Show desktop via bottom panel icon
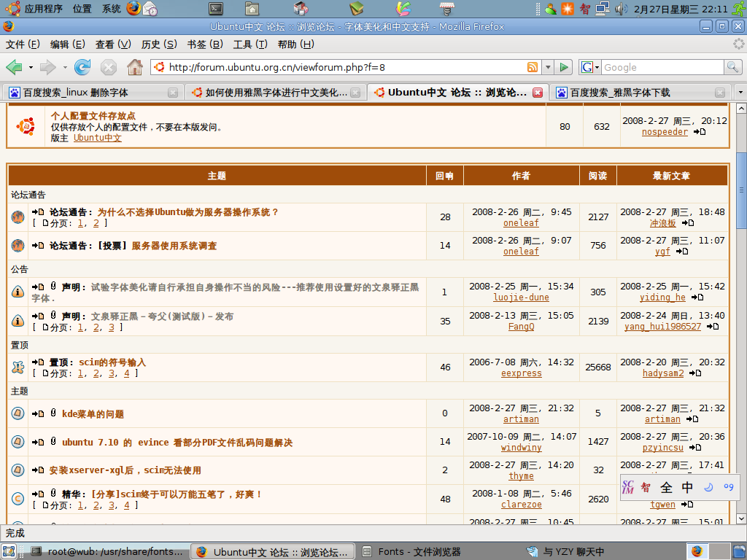The image size is (747, 560). pyautogui.click(x=7, y=551)
